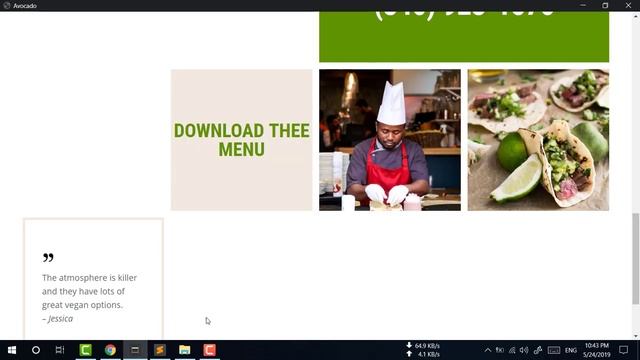This screenshot has width=640, height=360.
Task: Select the active Avocado window taskbar icon
Action: pyautogui.click(x=135, y=350)
